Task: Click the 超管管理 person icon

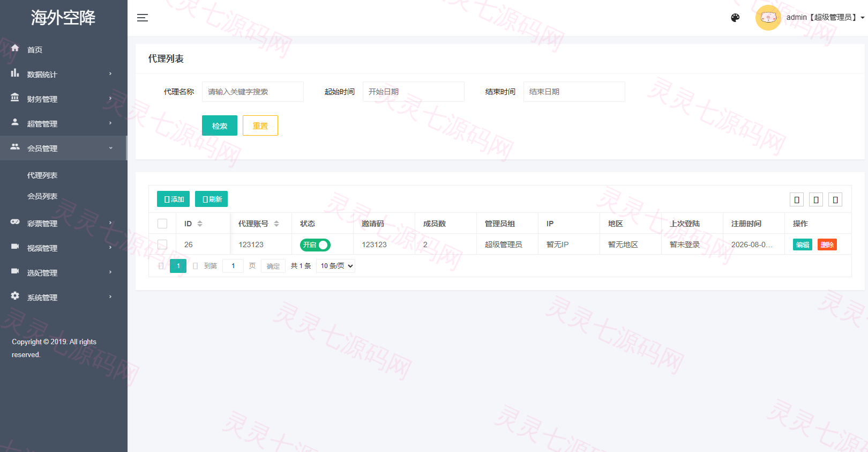Action: pos(15,122)
